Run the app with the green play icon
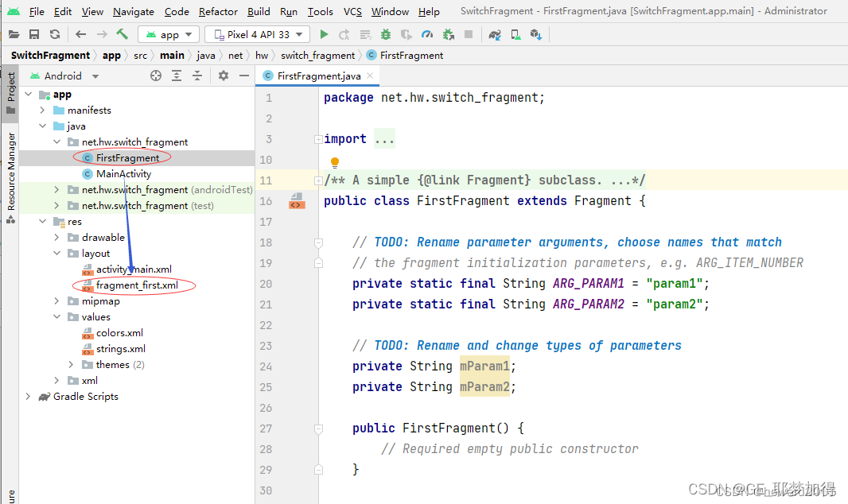 [x=324, y=34]
